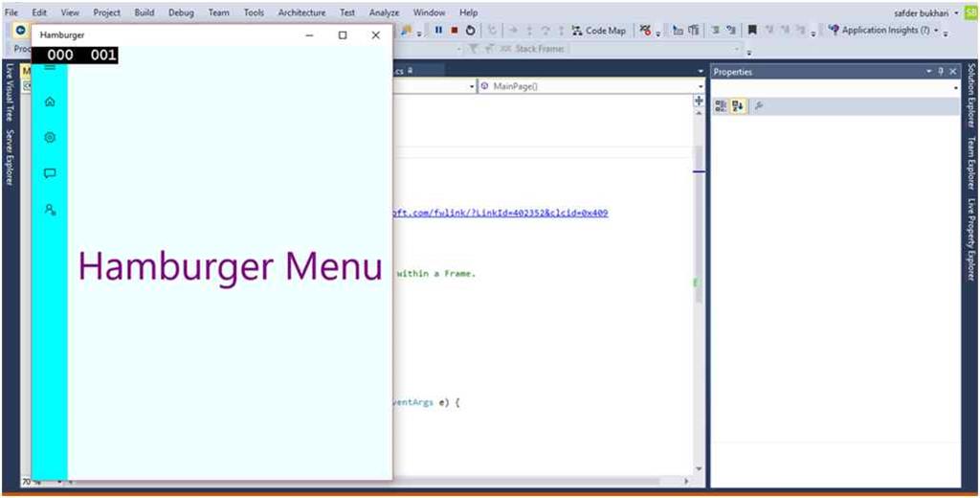
Task: Select Alphabetical sort icon in Properties
Action: [738, 106]
